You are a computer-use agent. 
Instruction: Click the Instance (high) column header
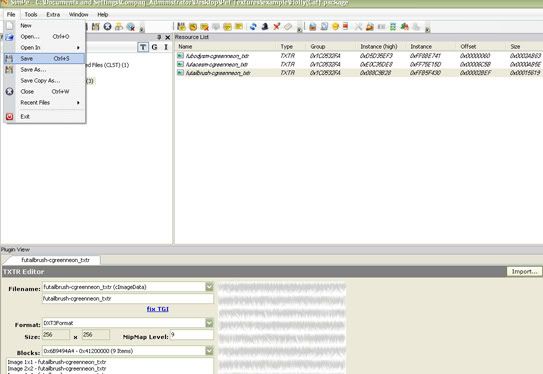(381, 46)
